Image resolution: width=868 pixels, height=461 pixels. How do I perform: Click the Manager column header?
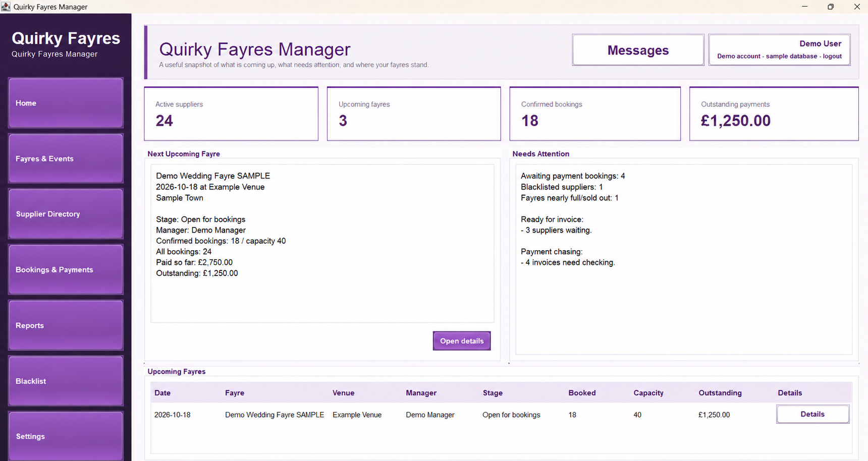click(x=421, y=393)
